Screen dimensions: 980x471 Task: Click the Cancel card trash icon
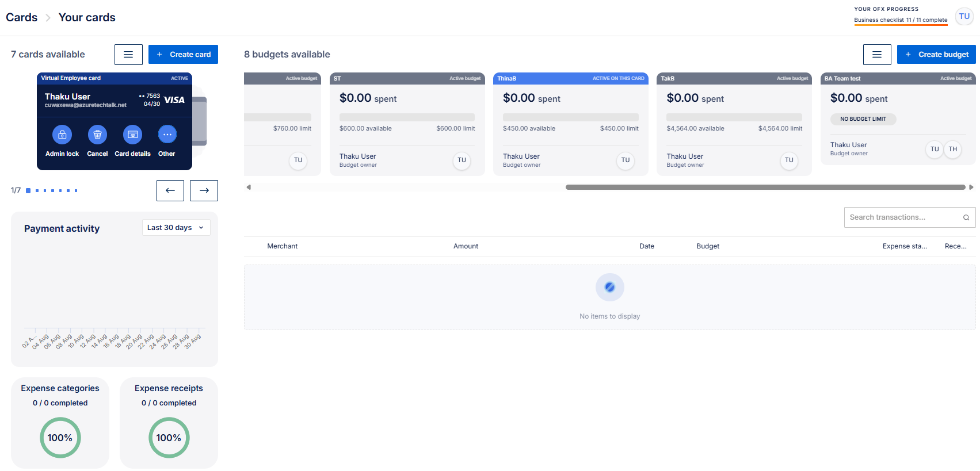(x=97, y=135)
